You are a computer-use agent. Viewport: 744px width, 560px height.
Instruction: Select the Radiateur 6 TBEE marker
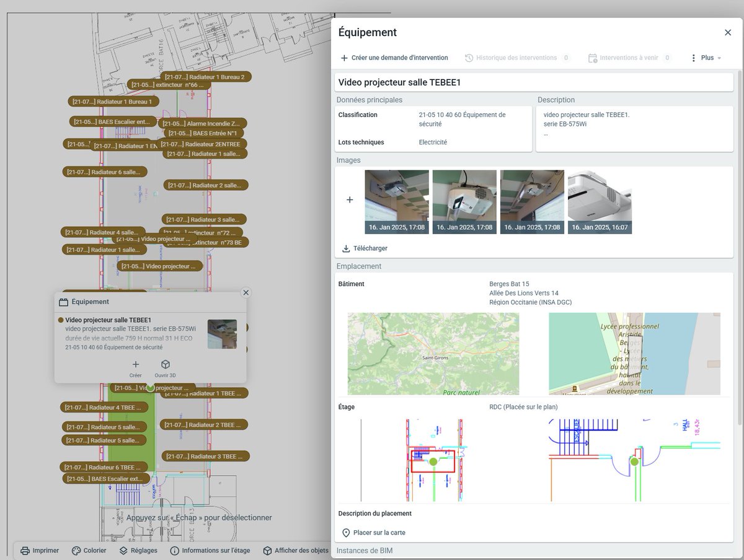coord(103,467)
